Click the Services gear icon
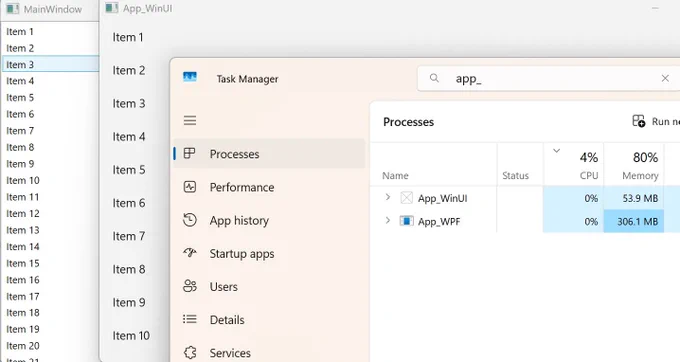The width and height of the screenshot is (680, 362). click(x=190, y=352)
